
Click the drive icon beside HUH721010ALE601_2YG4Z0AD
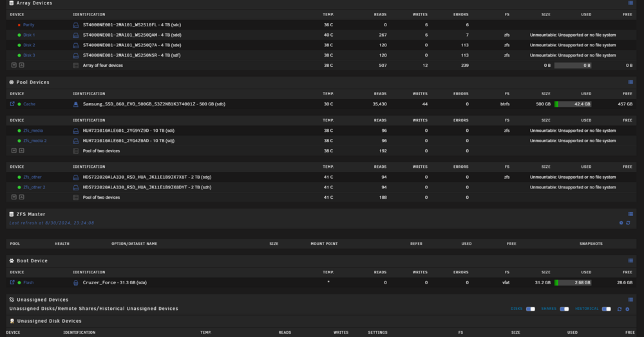75,141
